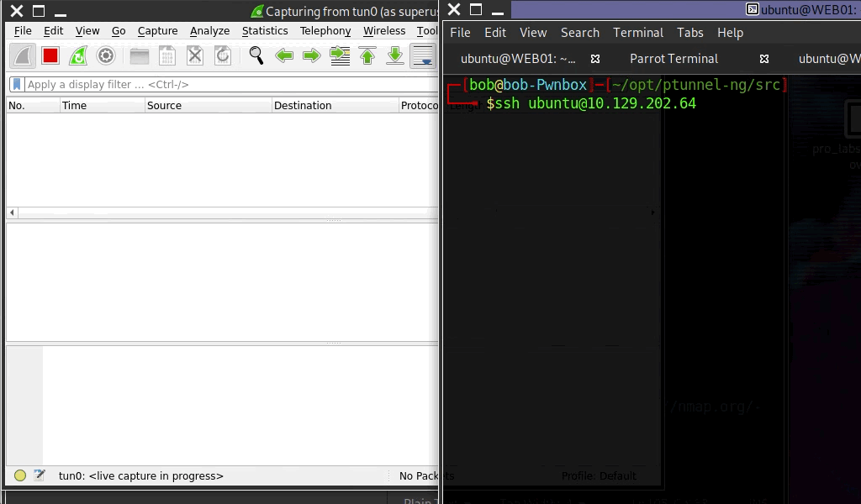Open the terminal View menu
This screenshot has width=861, height=504.
[x=533, y=33]
